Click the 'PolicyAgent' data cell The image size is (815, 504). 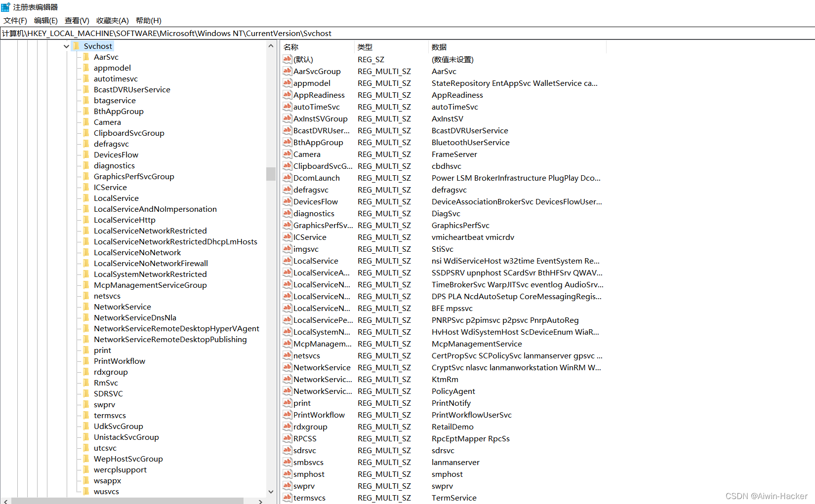tap(453, 391)
